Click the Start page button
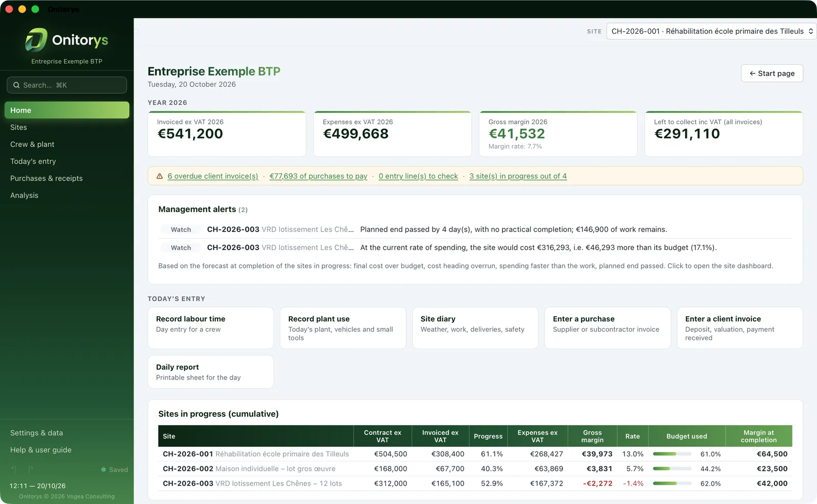 (x=772, y=73)
